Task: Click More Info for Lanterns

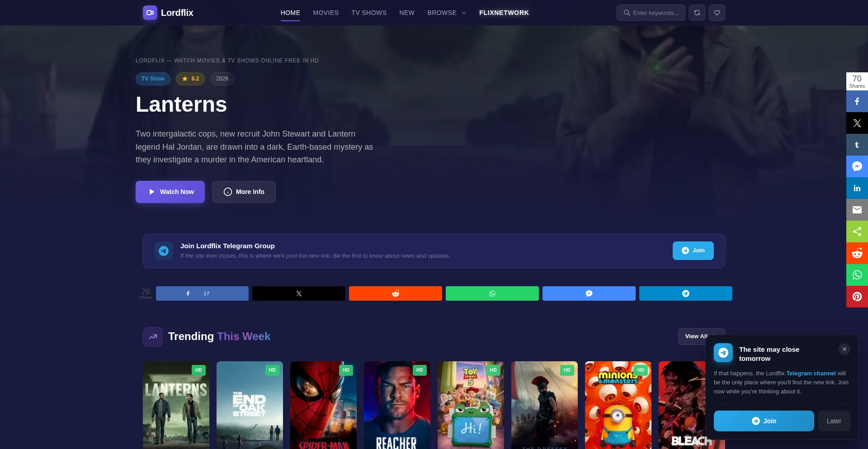Action: 244,192
